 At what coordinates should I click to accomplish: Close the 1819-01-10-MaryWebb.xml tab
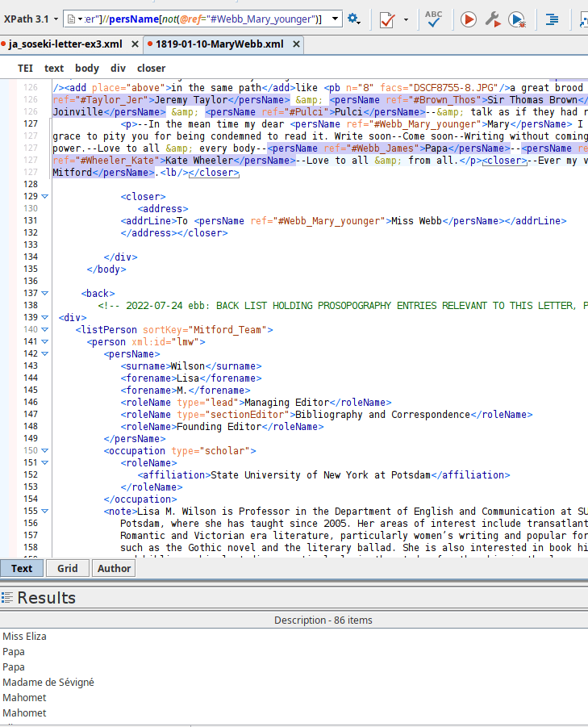coord(296,44)
